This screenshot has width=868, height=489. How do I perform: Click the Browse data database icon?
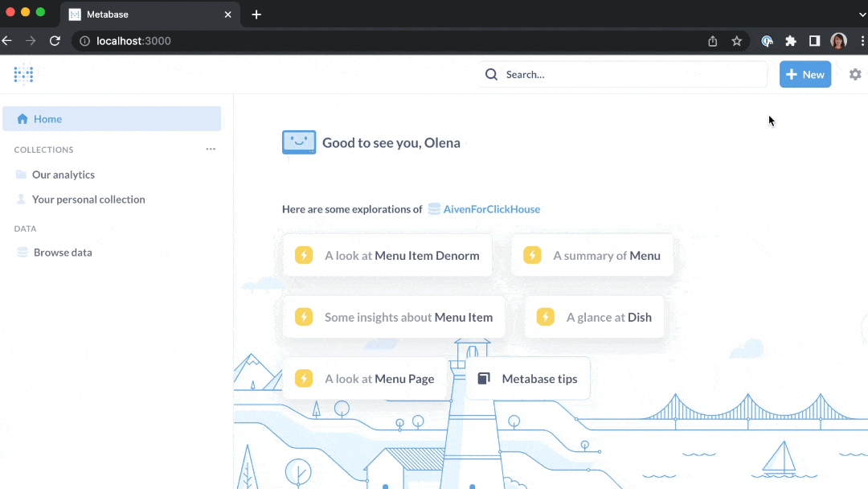pyautogui.click(x=23, y=253)
